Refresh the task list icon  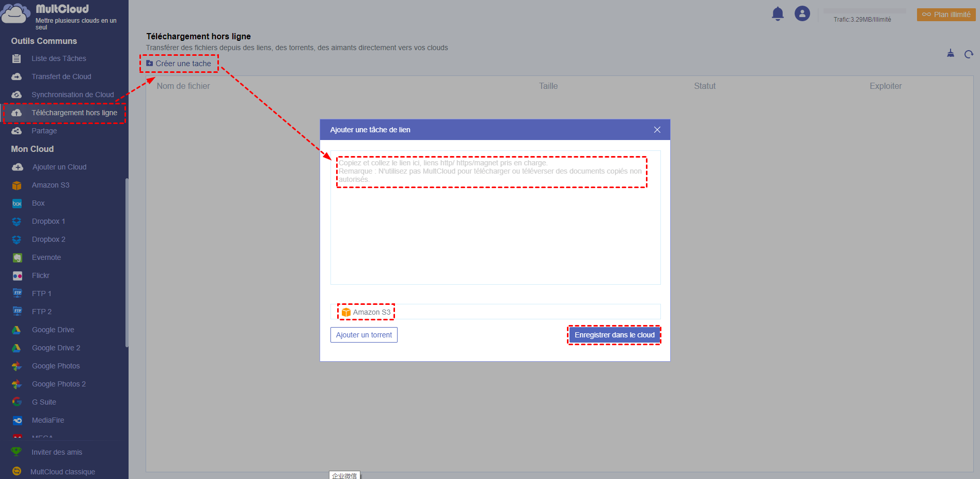tap(969, 54)
